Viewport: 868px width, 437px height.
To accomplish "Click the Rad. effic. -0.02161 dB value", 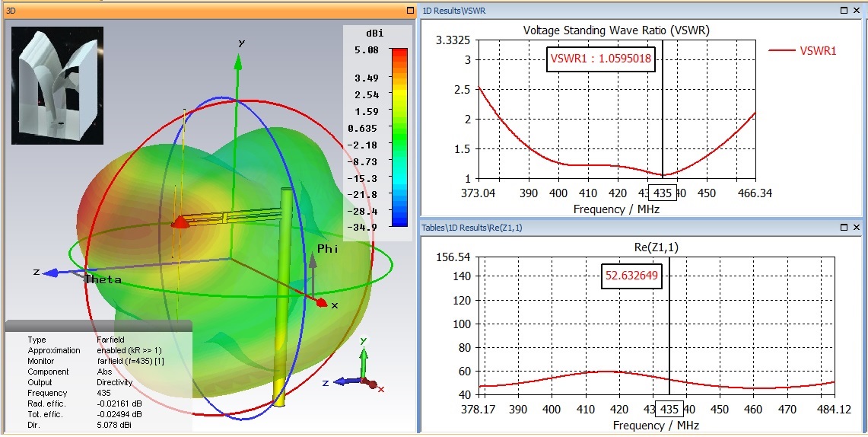I will click(x=119, y=404).
